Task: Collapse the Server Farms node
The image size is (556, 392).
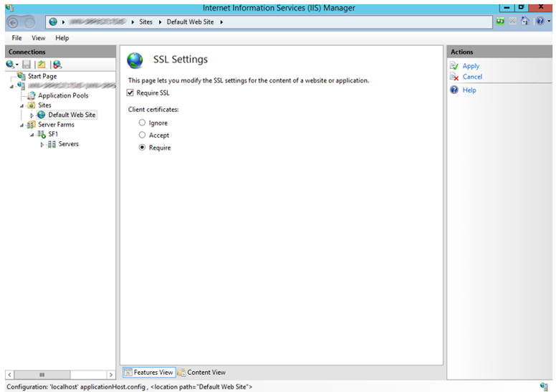Action: (x=22, y=125)
